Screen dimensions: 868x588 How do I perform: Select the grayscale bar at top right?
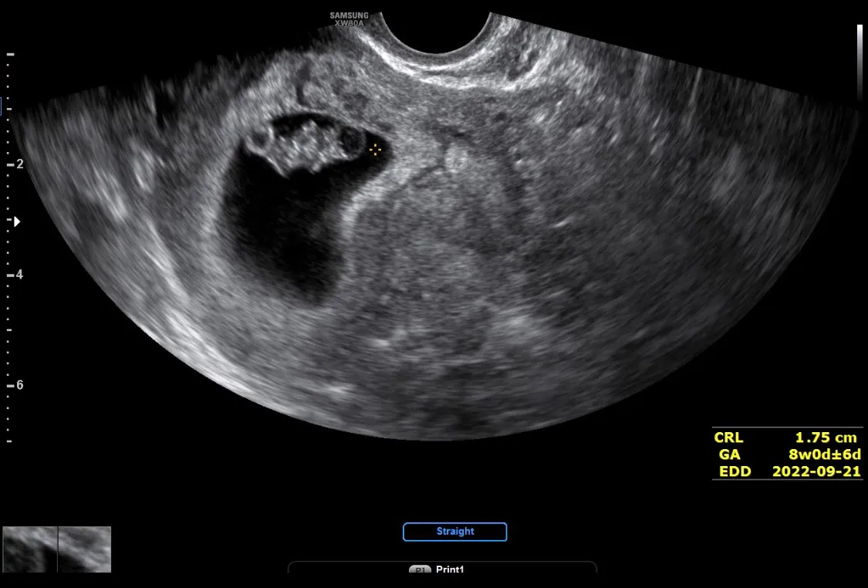[x=860, y=59]
